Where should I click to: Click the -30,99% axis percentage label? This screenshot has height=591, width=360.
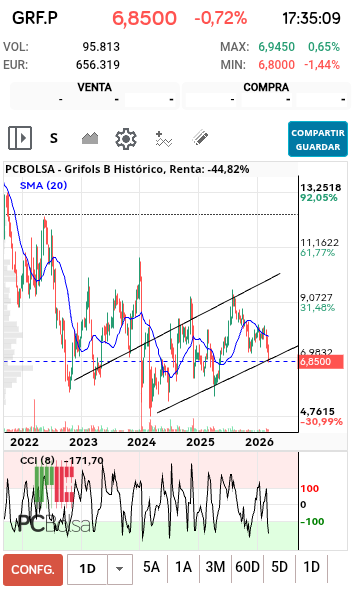pyautogui.click(x=321, y=421)
